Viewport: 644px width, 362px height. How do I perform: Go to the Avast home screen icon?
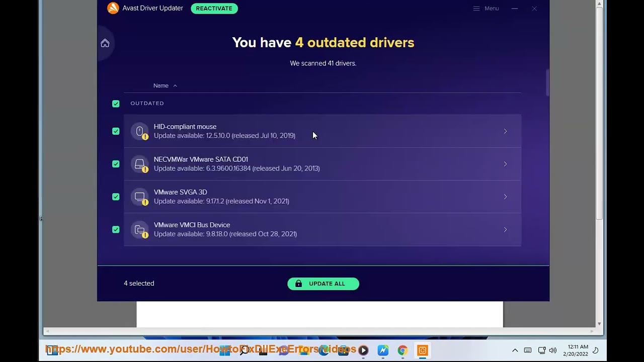[x=105, y=43]
